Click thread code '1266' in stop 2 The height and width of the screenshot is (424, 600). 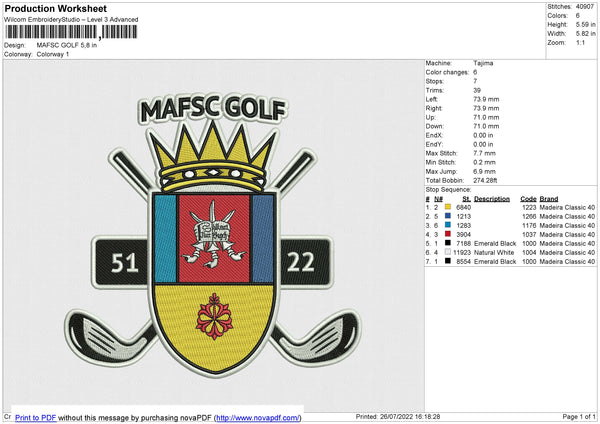tap(529, 217)
